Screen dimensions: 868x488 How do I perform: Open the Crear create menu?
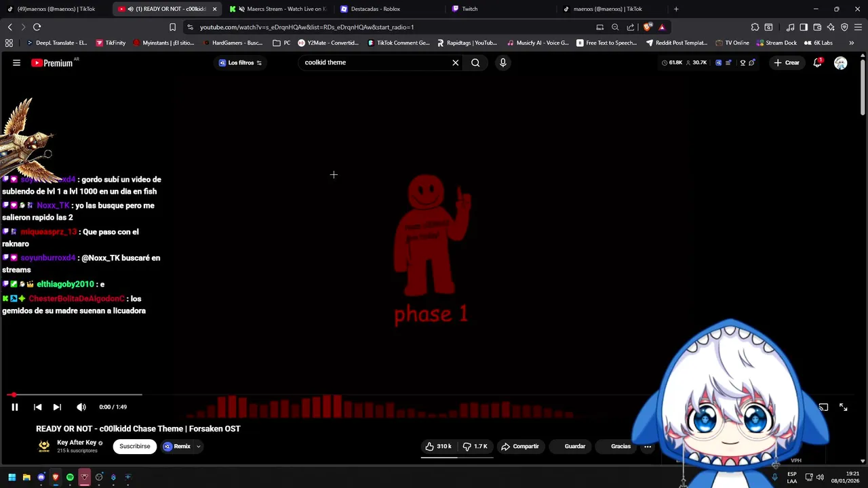(787, 62)
